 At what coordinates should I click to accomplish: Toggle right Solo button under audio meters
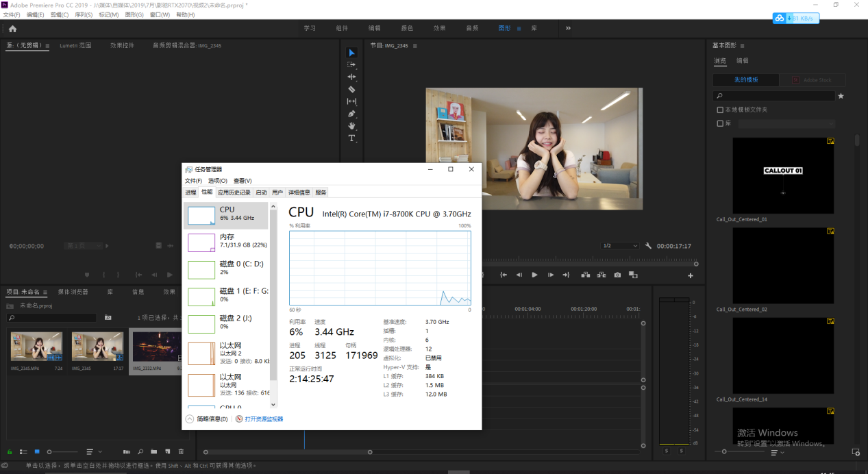click(682, 450)
